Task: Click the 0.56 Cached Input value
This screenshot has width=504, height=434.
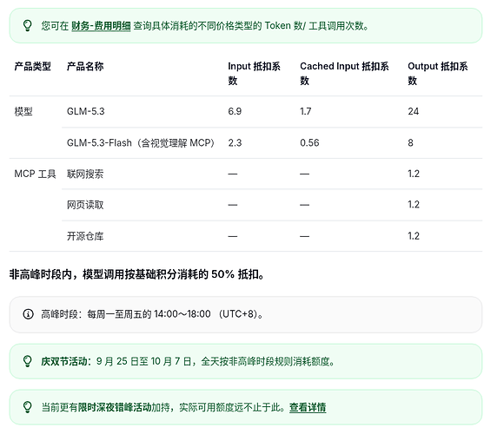Action: [x=309, y=143]
